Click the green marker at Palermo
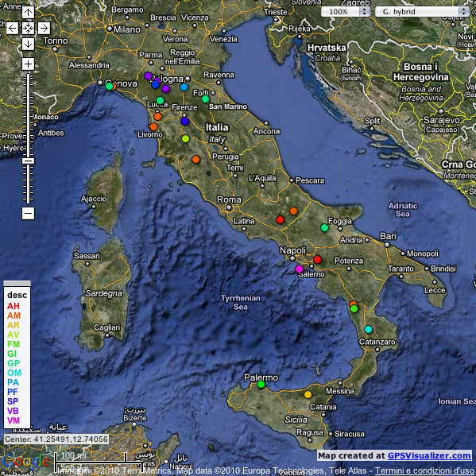This screenshot has height=476, width=476. tap(261, 385)
